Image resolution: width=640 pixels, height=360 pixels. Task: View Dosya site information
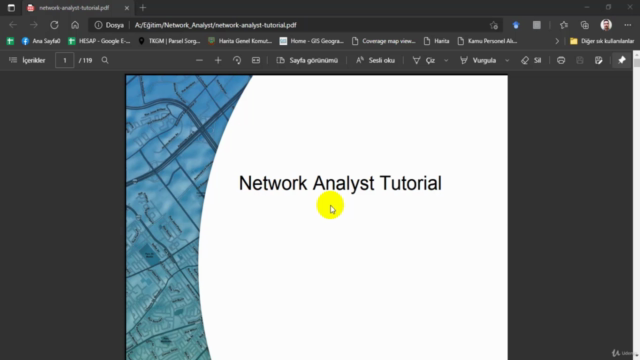click(109, 25)
